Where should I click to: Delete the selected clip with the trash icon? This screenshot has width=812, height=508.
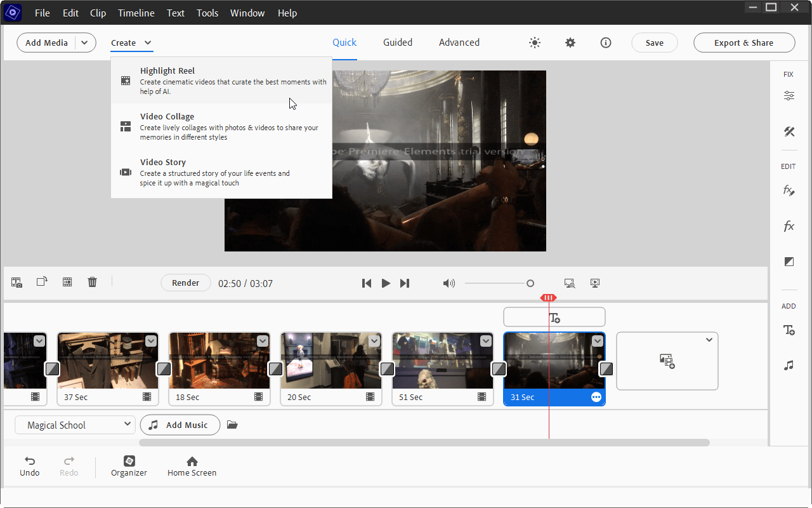point(92,281)
